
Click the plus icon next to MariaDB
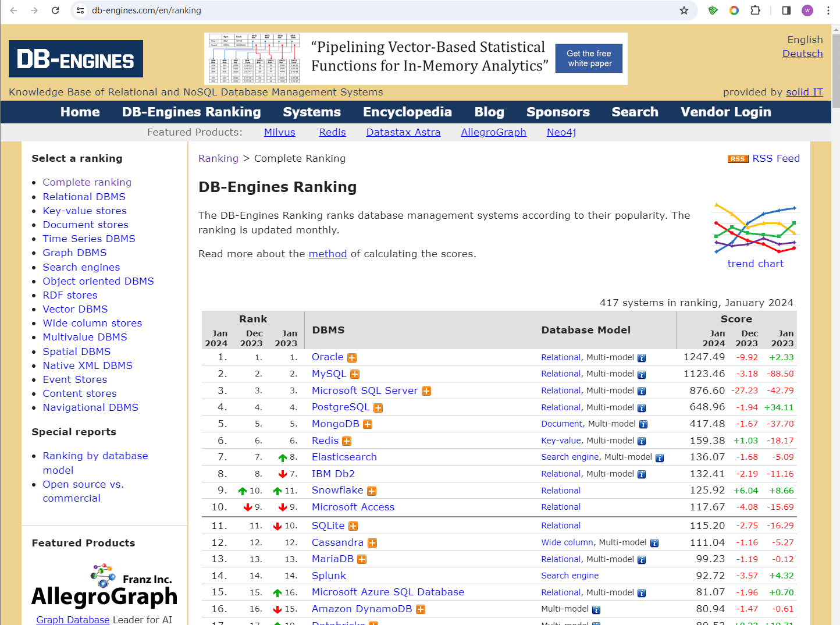(x=362, y=559)
